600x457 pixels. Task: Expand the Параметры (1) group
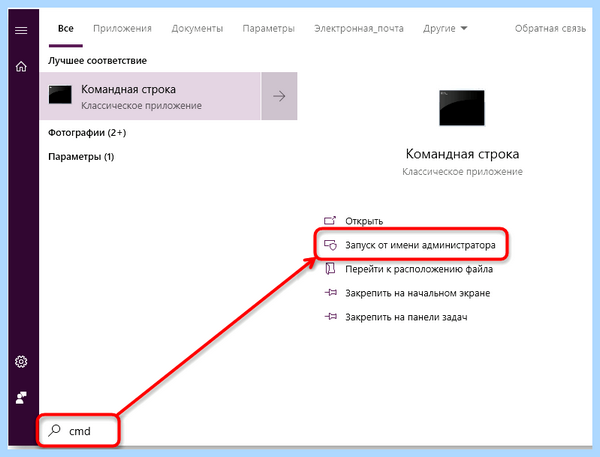81,157
